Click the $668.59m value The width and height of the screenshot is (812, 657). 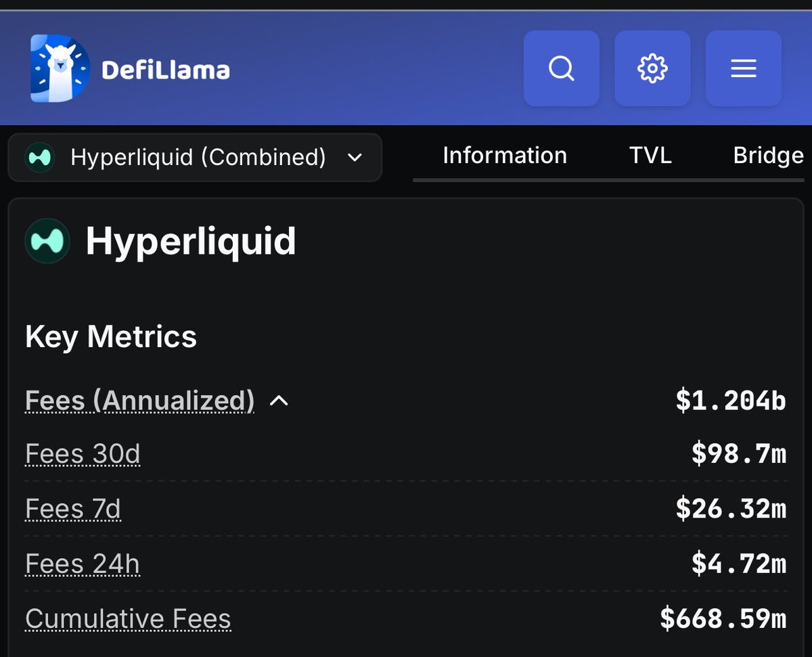pyautogui.click(x=723, y=619)
